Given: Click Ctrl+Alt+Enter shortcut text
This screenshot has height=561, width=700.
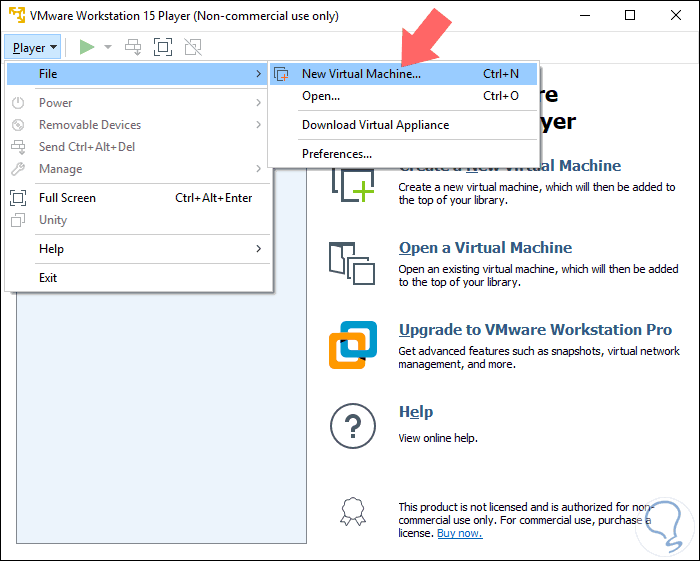Looking at the screenshot, I should point(213,198).
